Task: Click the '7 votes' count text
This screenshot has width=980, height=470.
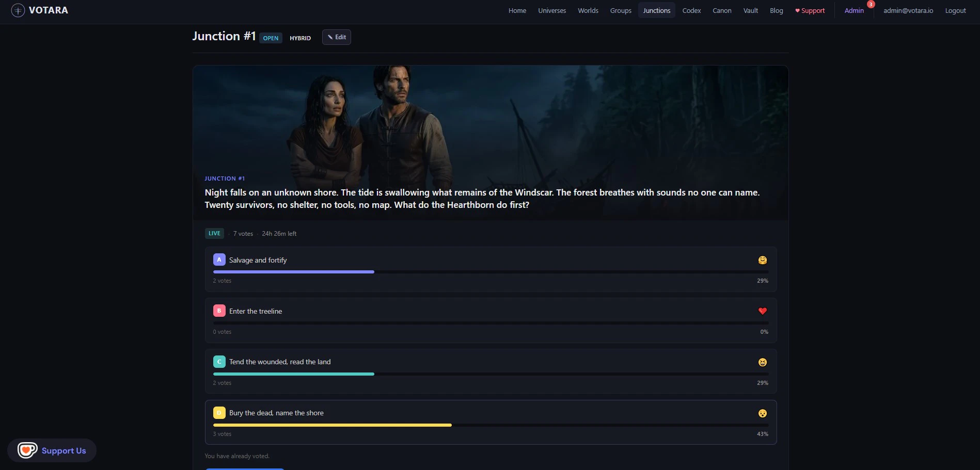Action: click(x=243, y=234)
